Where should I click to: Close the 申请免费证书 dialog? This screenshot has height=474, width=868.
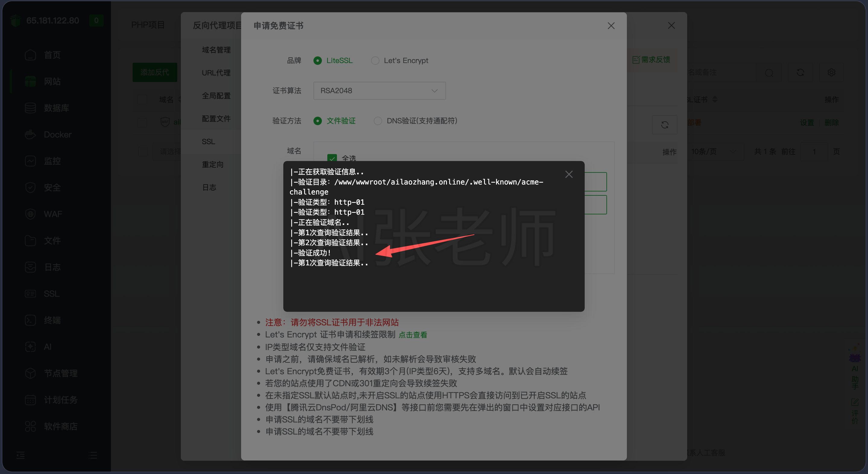click(x=611, y=26)
